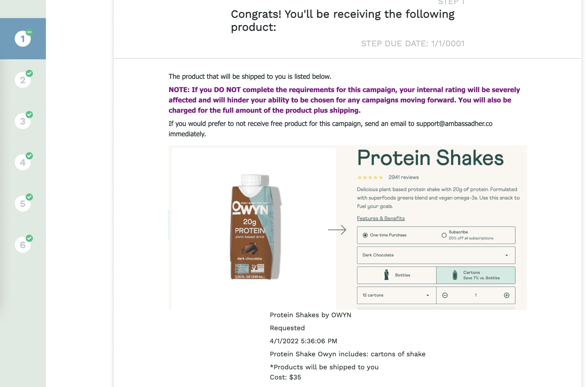
Task: Go to step 6 circle
Action: click(23, 245)
